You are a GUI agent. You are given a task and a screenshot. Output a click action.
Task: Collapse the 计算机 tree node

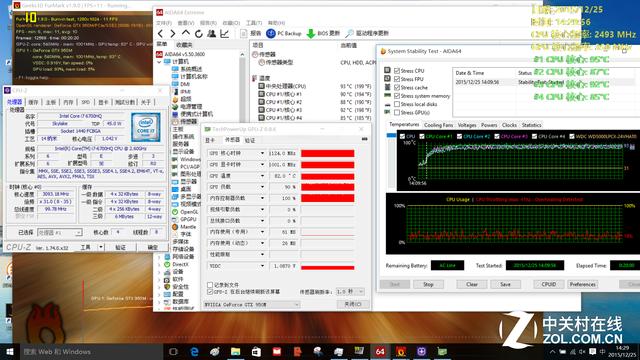(159, 62)
